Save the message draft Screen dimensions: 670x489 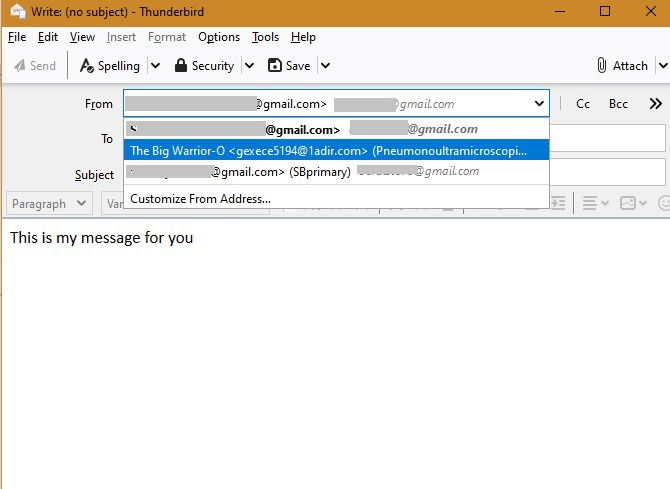(289, 66)
